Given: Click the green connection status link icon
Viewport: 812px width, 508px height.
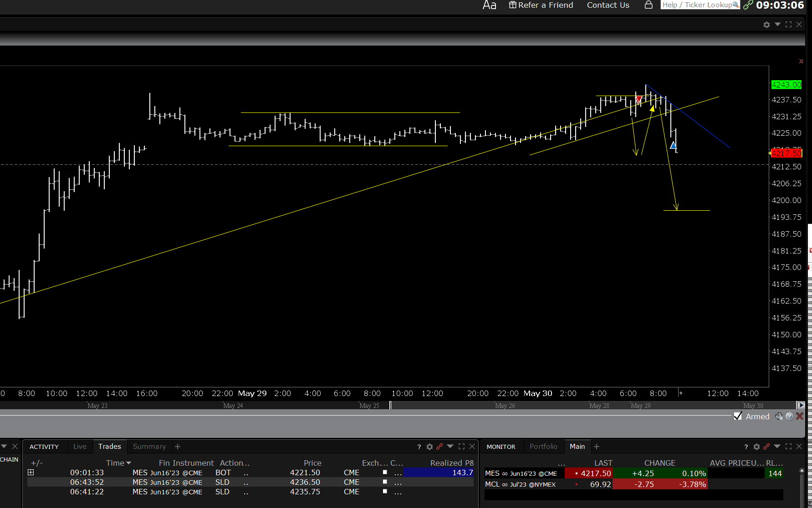Looking at the screenshot, I should tap(748, 5).
